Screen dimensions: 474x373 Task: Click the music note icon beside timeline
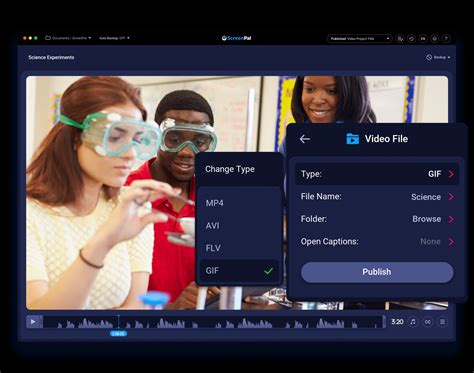pos(413,322)
